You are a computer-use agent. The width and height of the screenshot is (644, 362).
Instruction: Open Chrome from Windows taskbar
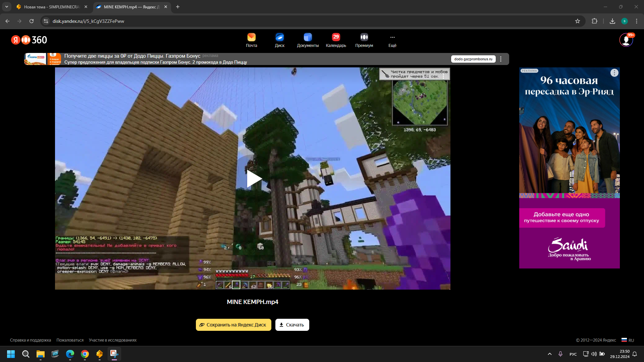tap(85, 354)
